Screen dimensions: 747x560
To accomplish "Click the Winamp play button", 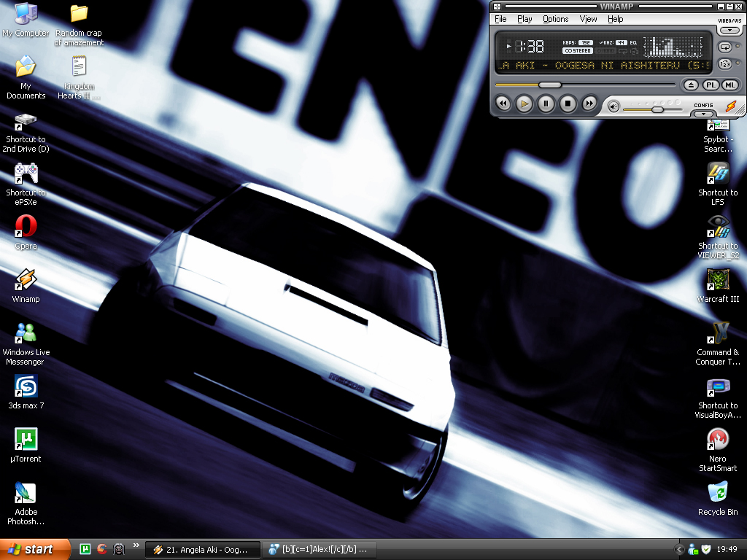I will pos(525,104).
